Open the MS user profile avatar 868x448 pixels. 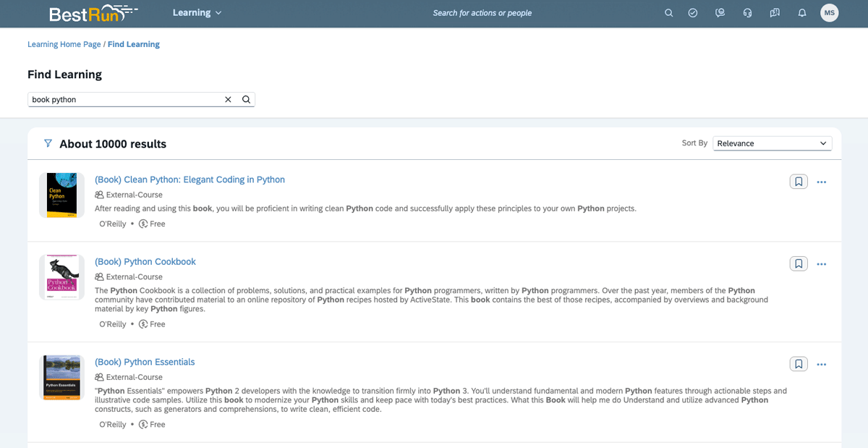[830, 13]
